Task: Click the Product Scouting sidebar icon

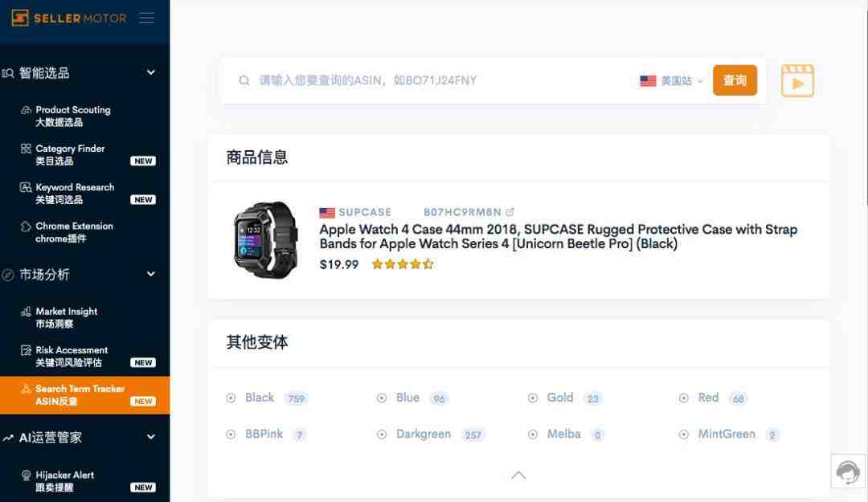Action: coord(26,110)
